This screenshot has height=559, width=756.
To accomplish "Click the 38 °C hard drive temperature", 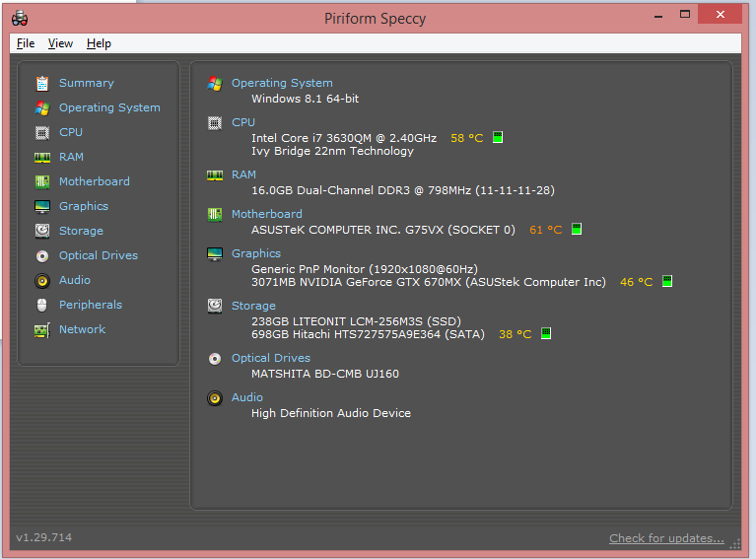I will tap(515, 334).
